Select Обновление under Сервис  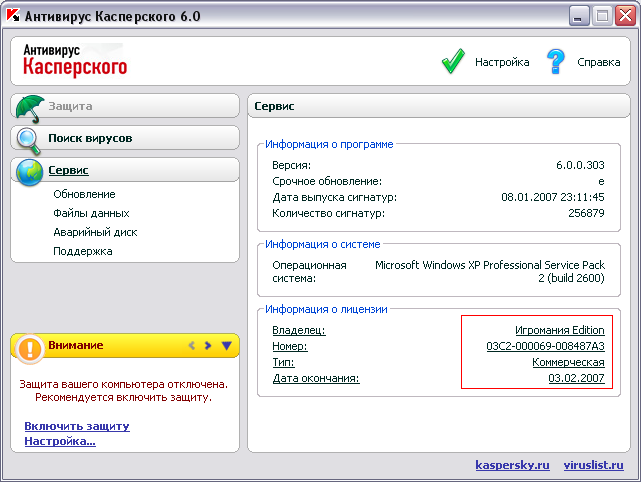coord(84,194)
